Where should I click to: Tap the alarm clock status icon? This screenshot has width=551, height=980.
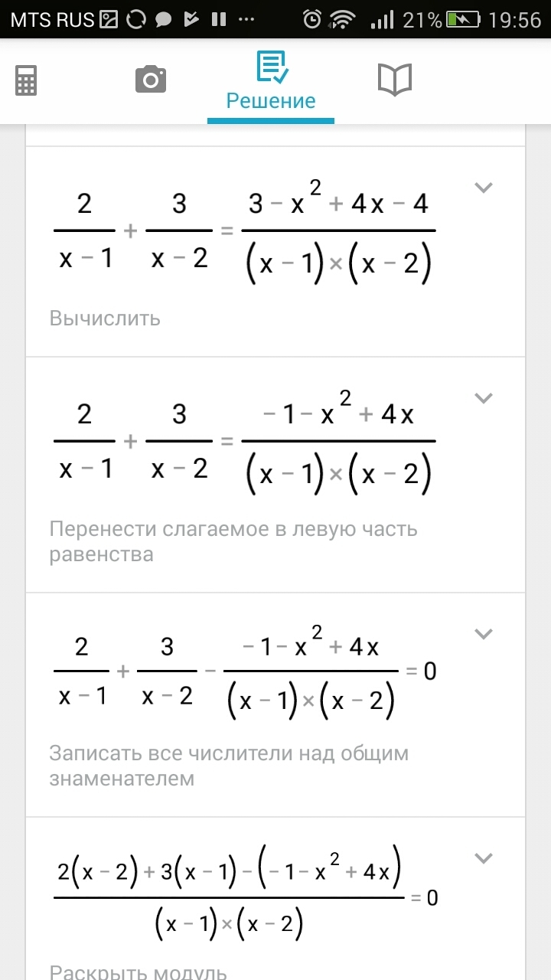pyautogui.click(x=312, y=19)
